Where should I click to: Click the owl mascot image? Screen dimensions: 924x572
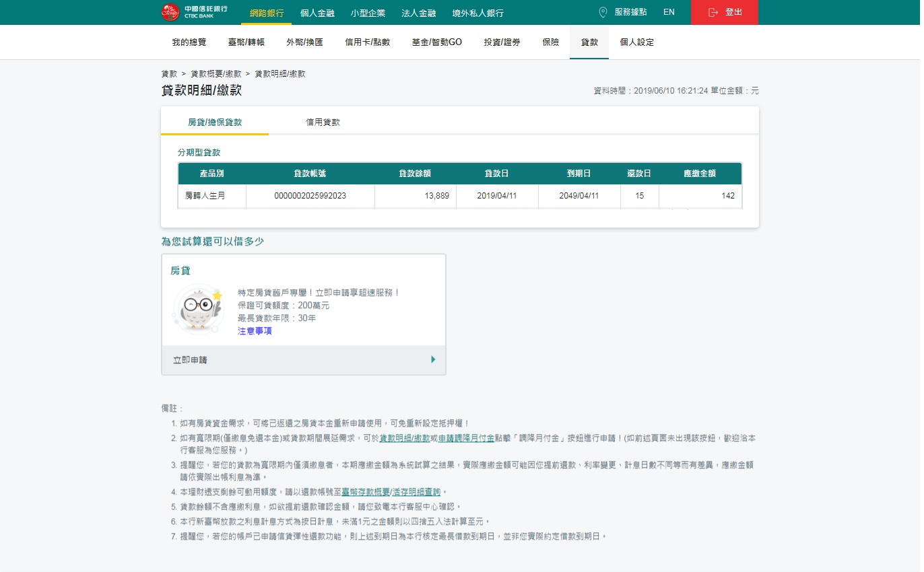click(x=199, y=310)
